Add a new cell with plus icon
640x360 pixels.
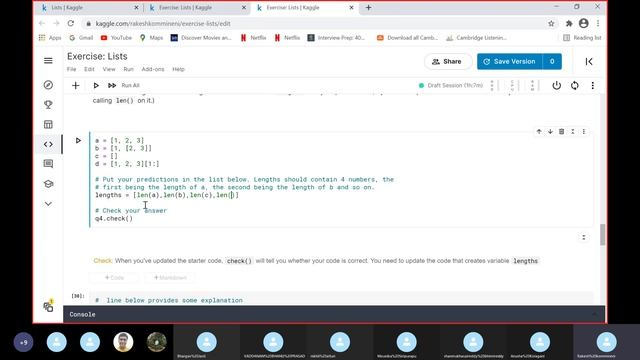click(76, 85)
